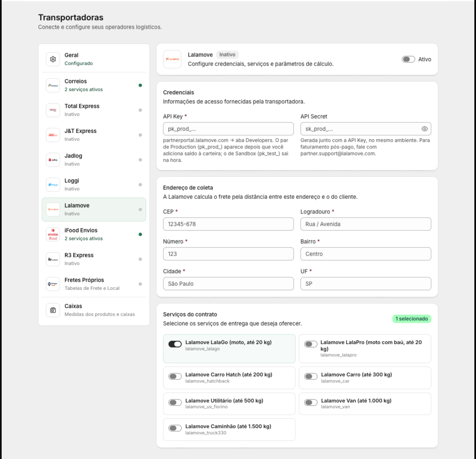The height and width of the screenshot is (459, 476).
Task: Reveal API Secret with eye icon
Action: click(424, 129)
